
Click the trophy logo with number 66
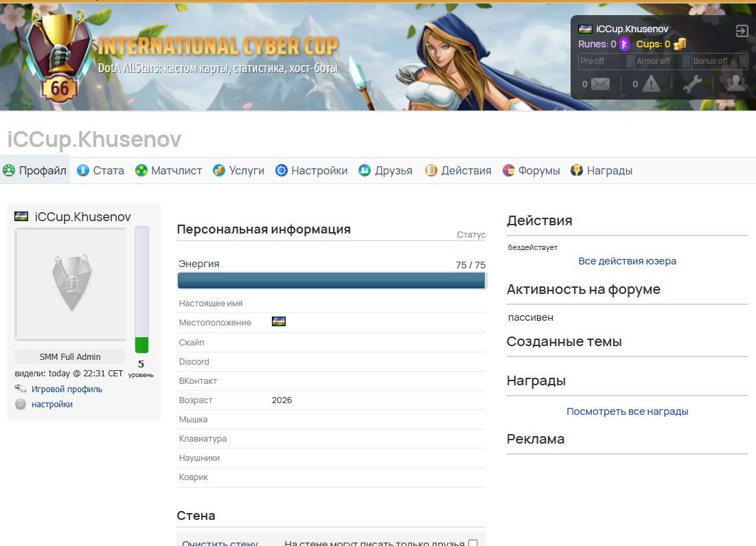[59, 57]
